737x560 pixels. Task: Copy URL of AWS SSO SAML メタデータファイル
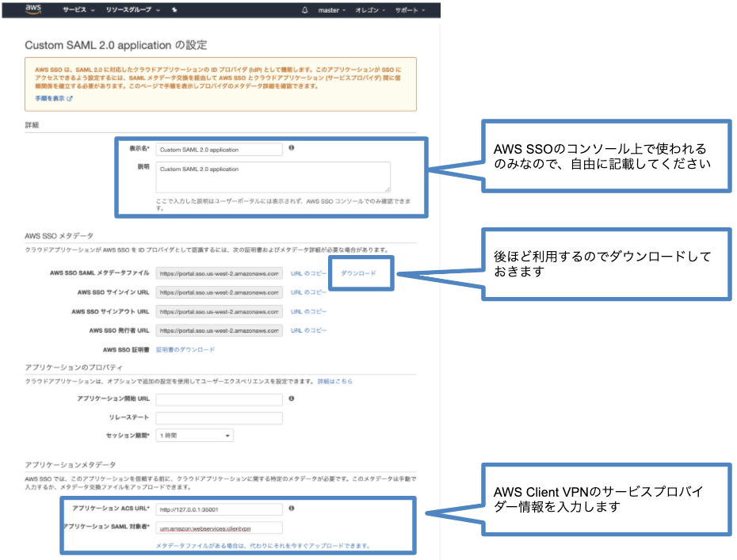308,273
